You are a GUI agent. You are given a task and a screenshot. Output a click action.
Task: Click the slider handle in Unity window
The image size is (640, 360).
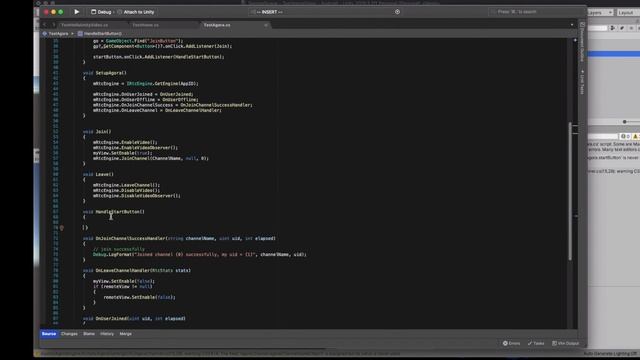point(624,122)
